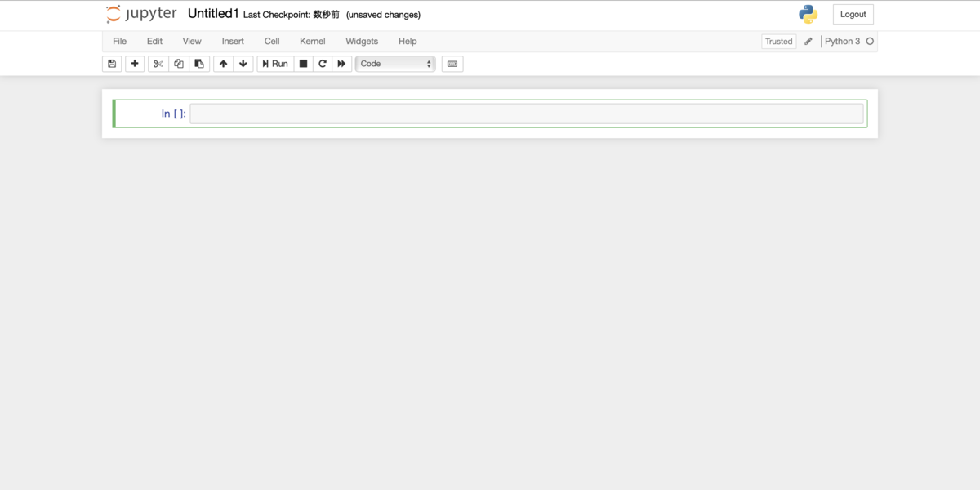Screen dimensions: 980x490
Task: Click the Last Checkpoint status text
Action: click(x=292, y=15)
